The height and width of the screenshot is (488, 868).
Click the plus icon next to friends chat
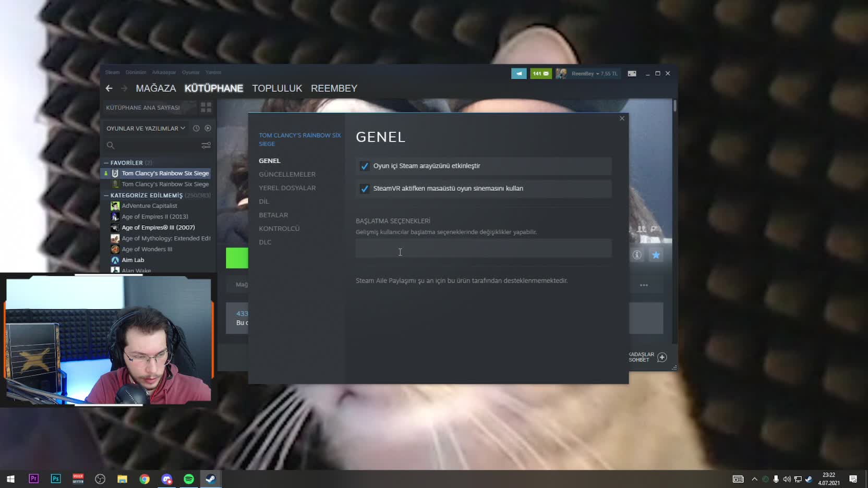(x=662, y=357)
